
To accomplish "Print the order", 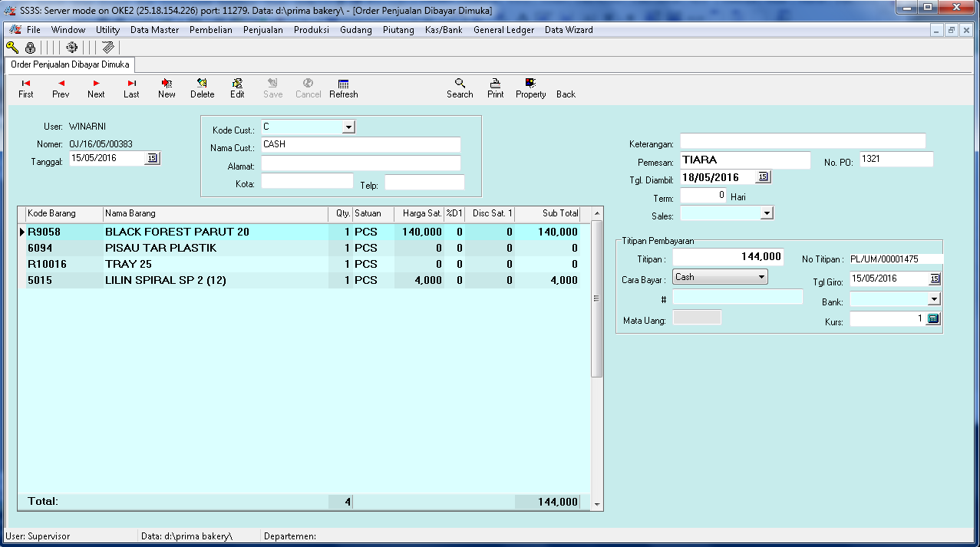I will click(x=496, y=88).
